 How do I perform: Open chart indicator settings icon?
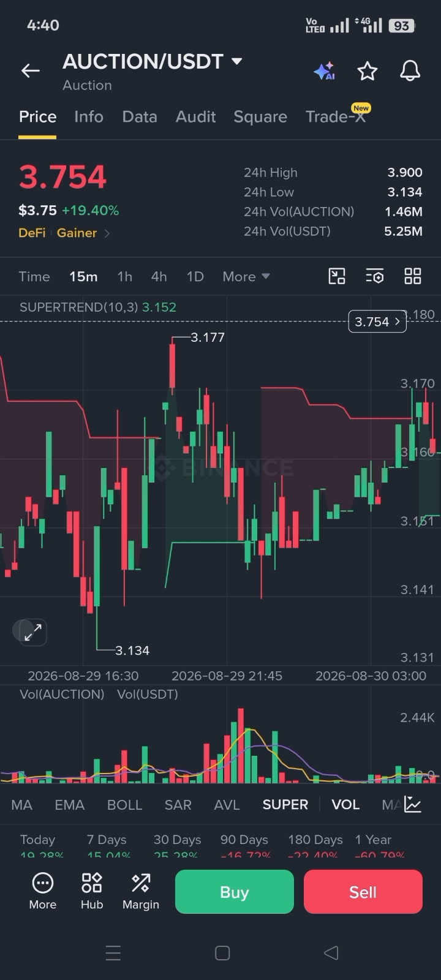375,276
